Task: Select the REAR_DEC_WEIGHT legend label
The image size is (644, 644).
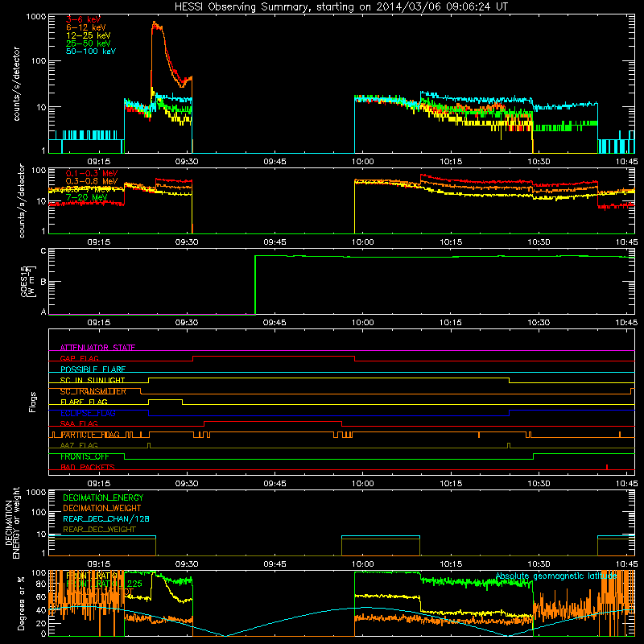Action: [99, 530]
